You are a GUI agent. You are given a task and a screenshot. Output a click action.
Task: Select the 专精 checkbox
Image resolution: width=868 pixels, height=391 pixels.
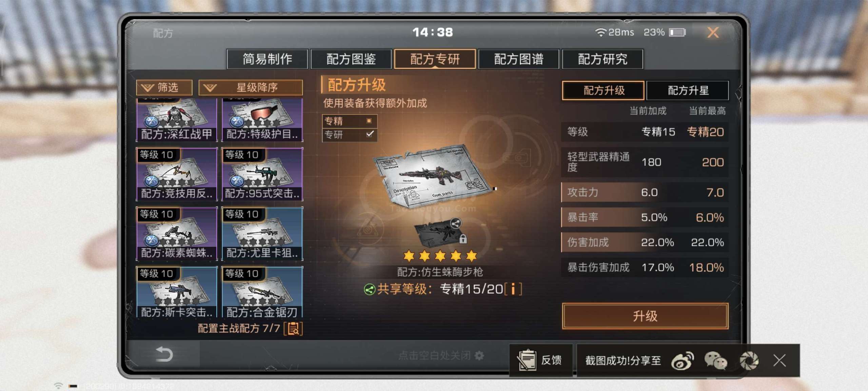[369, 121]
